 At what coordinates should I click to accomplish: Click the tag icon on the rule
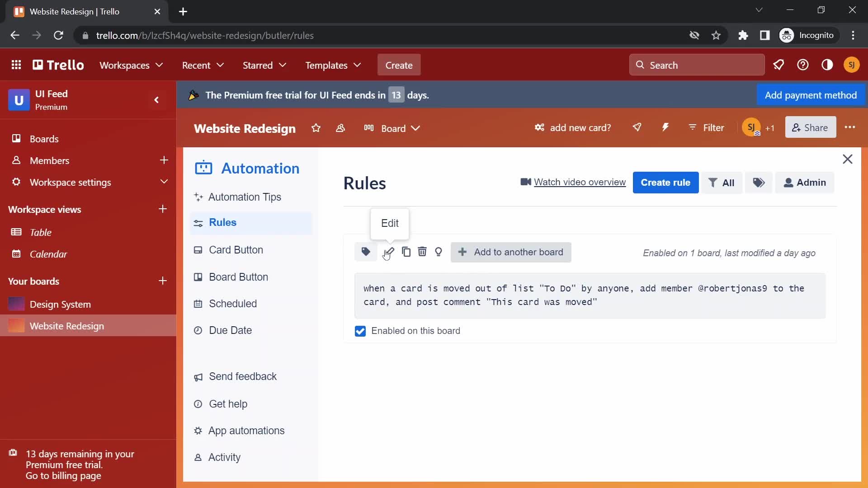coord(366,251)
